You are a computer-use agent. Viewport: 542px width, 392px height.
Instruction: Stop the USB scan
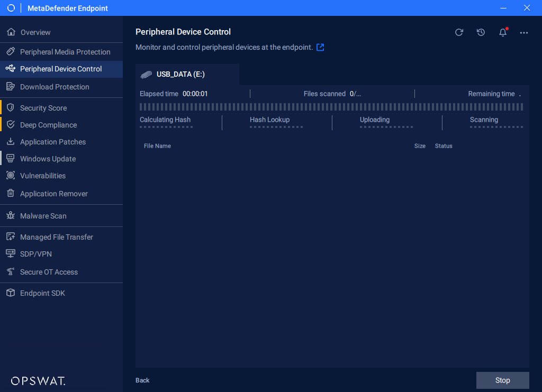coord(503,380)
